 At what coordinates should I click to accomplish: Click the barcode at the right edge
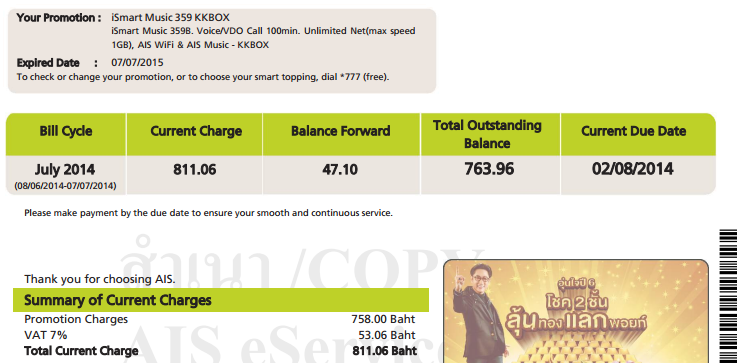pos(728,296)
